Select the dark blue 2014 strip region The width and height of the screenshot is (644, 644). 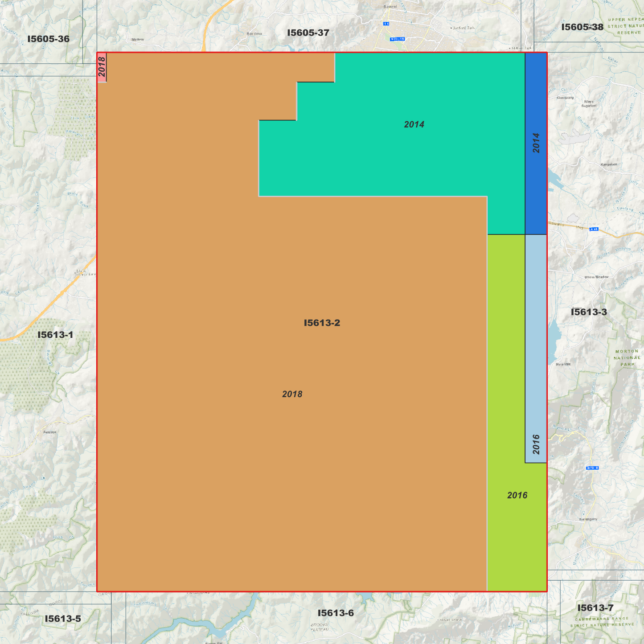[x=536, y=143]
